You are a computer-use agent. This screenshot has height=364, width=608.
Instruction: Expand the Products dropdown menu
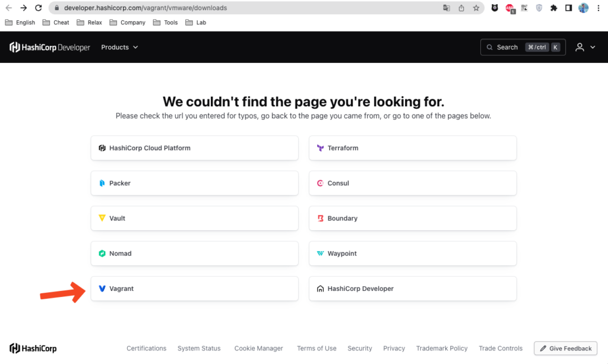119,48
